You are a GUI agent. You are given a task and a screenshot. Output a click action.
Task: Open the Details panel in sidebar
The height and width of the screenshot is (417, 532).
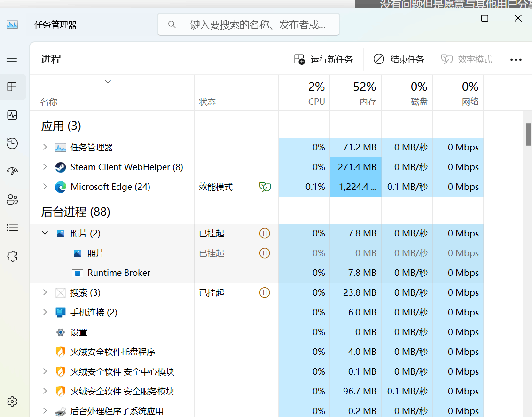(12, 228)
